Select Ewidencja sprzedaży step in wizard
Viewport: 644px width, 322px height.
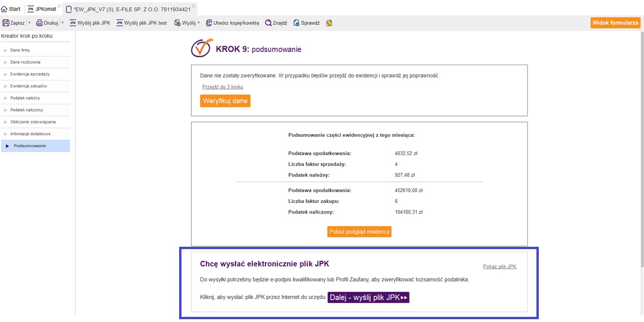(30, 74)
